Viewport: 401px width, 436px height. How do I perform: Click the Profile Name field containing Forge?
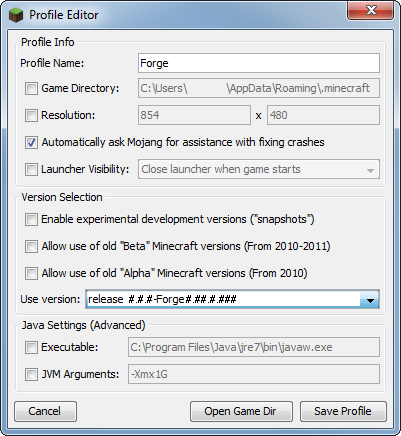259,63
